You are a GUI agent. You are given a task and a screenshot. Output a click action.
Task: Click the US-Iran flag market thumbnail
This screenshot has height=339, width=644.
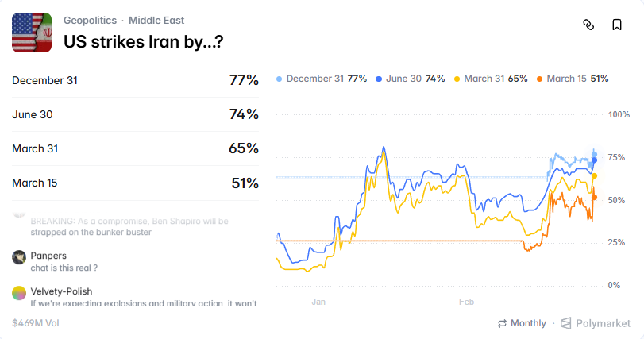32,33
